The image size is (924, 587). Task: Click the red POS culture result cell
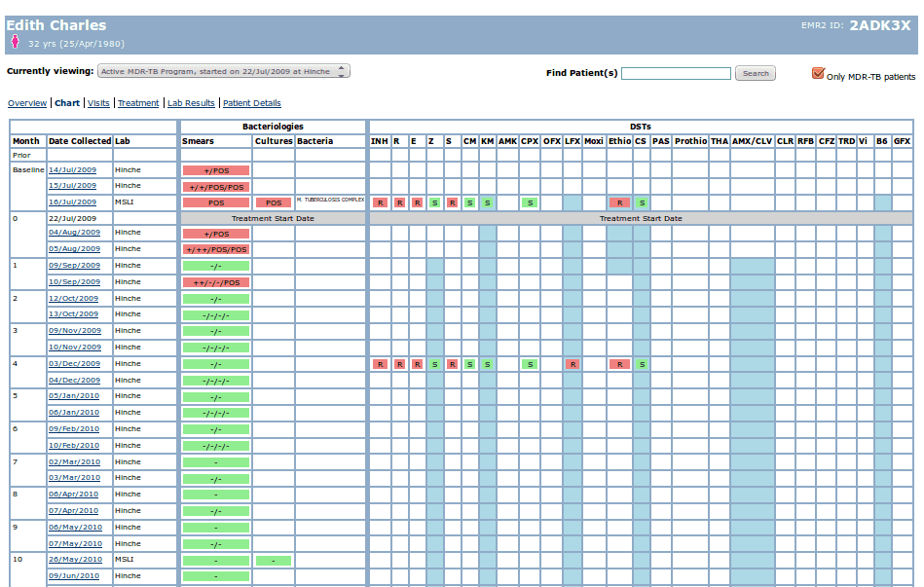(274, 203)
